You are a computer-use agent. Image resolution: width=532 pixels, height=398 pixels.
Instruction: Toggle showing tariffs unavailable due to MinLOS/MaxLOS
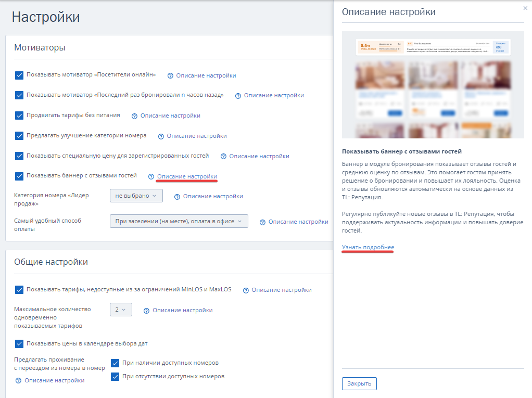pyautogui.click(x=19, y=289)
